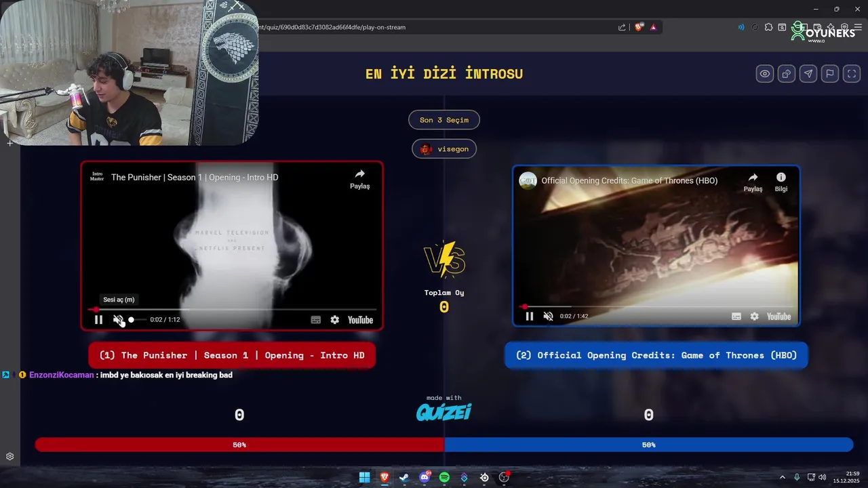Open Spotify from the taskbar
The image size is (868, 488).
[444, 477]
